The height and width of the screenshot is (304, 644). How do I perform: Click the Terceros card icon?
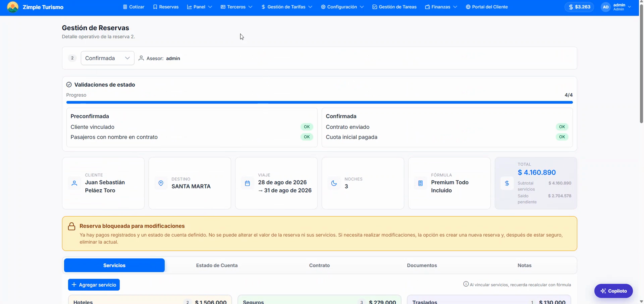223,7
